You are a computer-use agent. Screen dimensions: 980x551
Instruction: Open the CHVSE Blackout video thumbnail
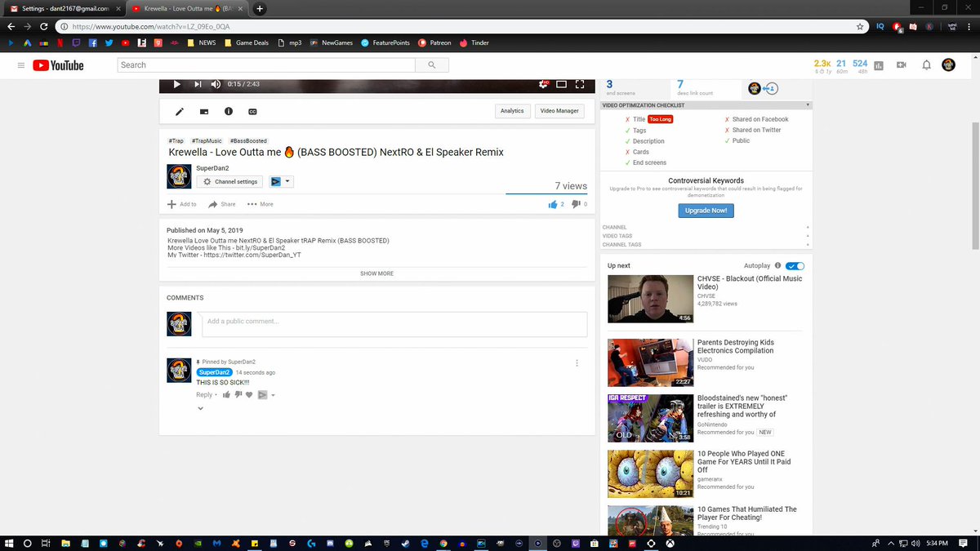650,299
